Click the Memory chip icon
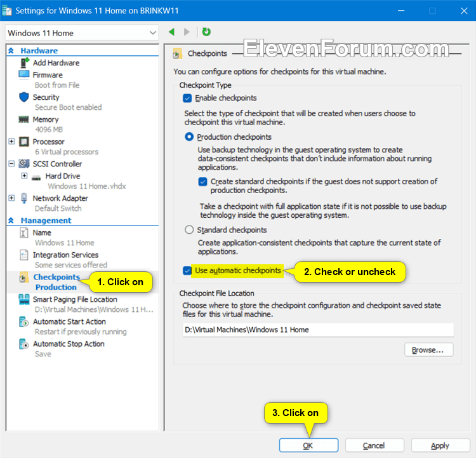476x458 pixels. point(23,119)
